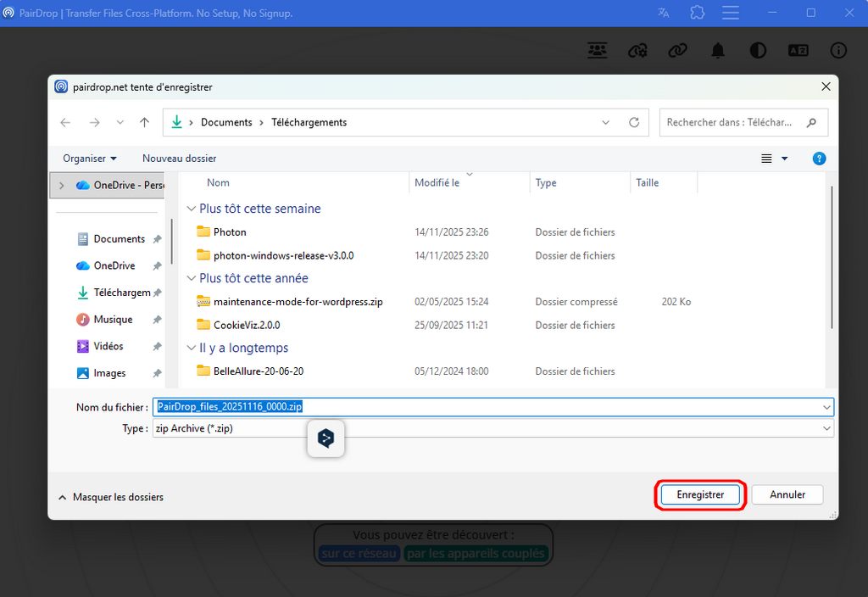Screen dimensions: 868x597
Task: Open the Organiser dropdown menu
Action: 90,159
